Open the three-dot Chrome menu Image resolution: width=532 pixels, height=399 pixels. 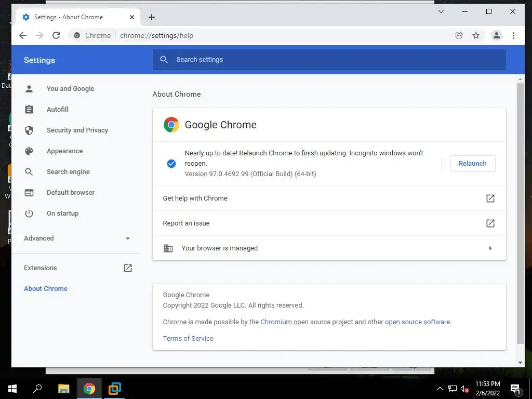(x=513, y=35)
